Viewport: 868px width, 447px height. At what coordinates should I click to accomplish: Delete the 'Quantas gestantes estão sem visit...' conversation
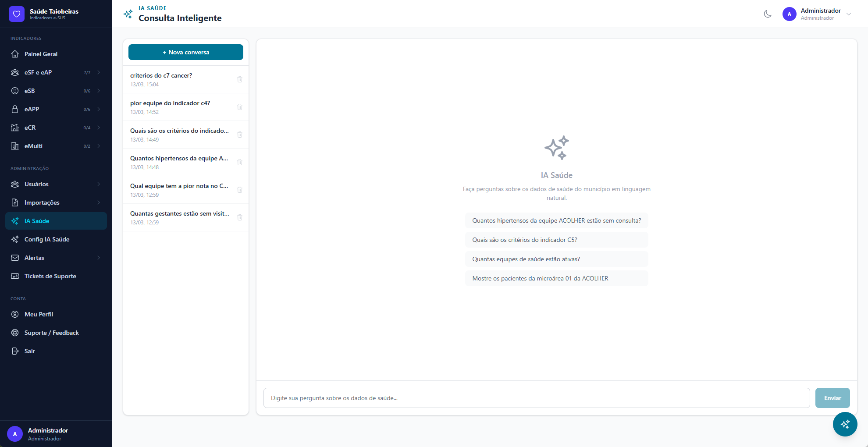tap(240, 217)
